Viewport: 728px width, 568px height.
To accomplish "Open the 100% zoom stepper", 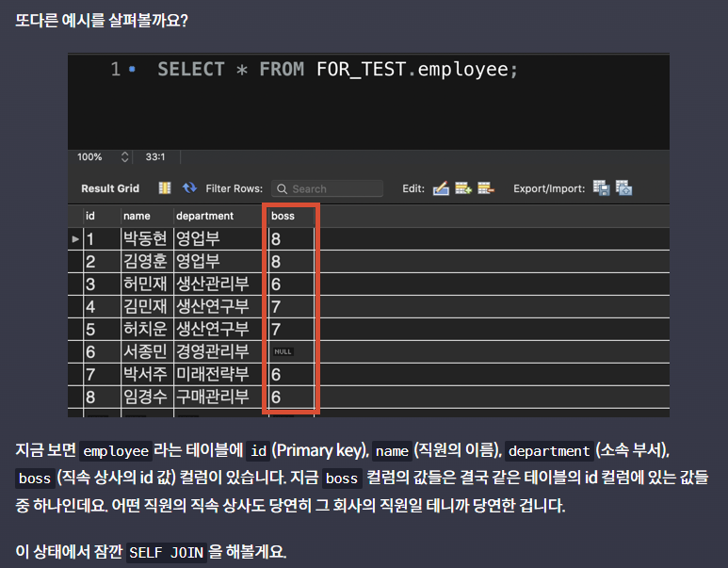I will (x=124, y=157).
